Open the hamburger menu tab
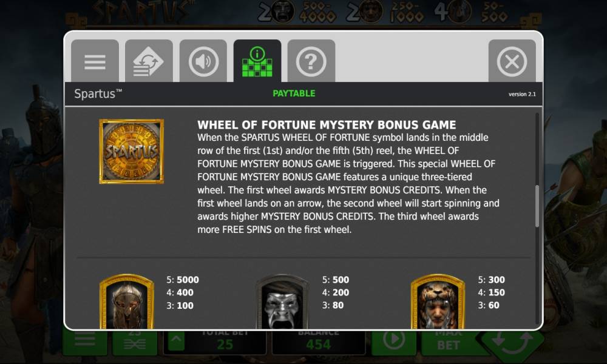 coord(95,61)
